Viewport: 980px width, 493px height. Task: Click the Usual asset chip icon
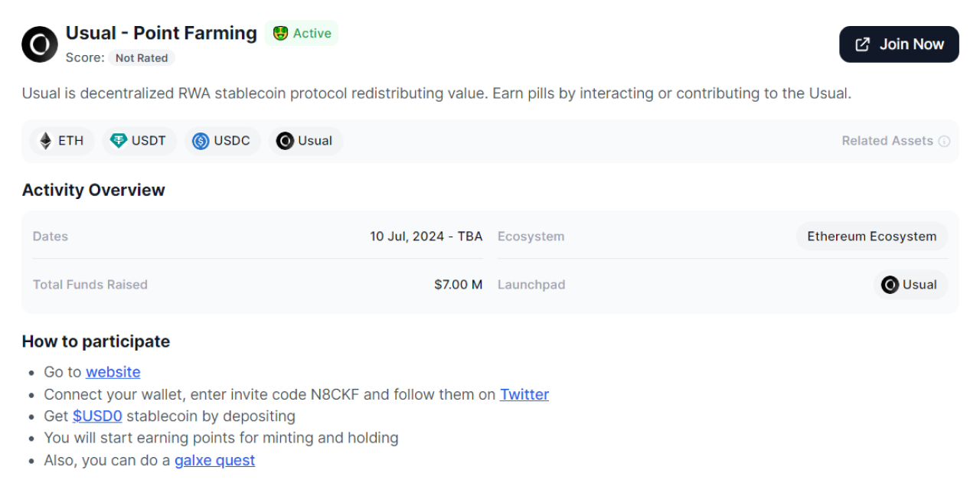point(285,141)
